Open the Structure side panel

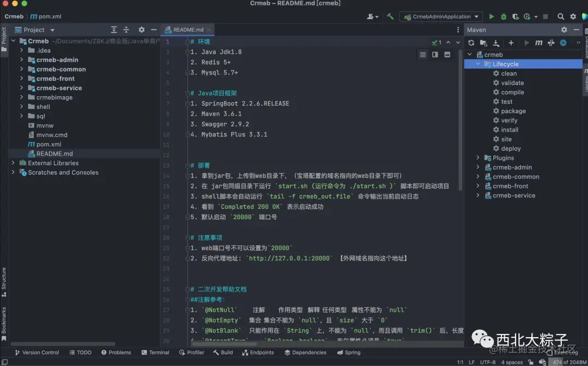tap(4, 282)
